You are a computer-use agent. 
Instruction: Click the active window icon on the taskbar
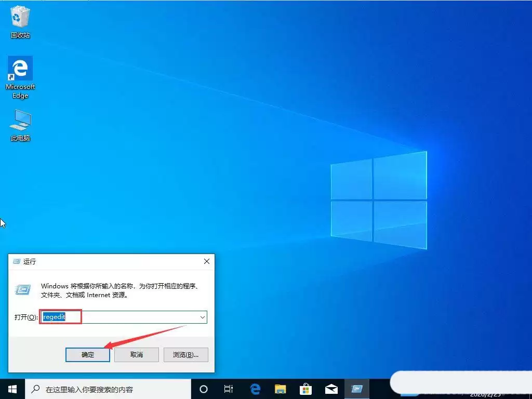[357, 389]
